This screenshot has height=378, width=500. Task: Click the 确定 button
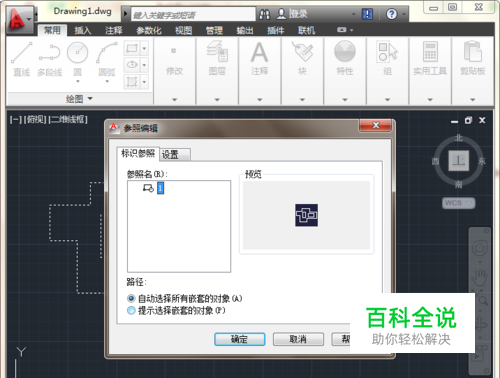point(240,339)
